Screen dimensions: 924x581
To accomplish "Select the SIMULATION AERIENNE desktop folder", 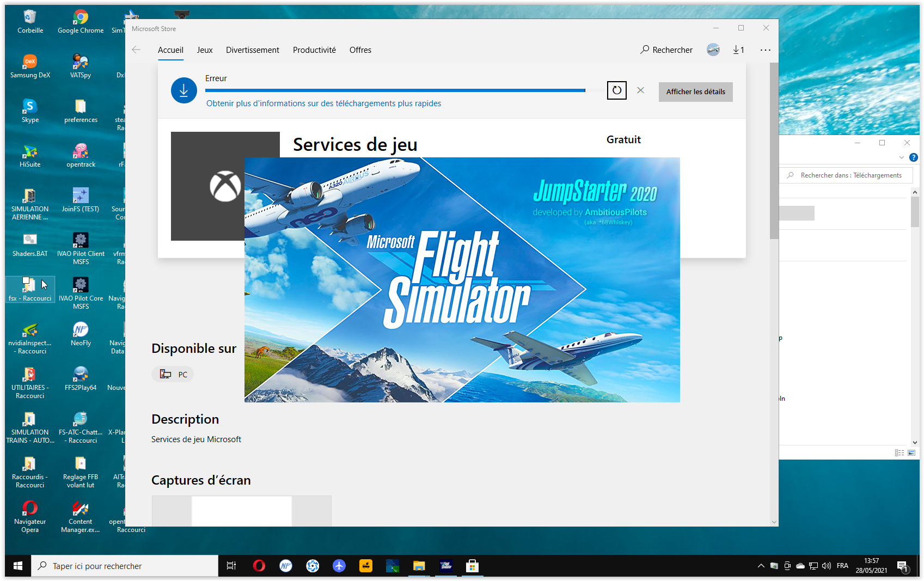I will coord(30,204).
